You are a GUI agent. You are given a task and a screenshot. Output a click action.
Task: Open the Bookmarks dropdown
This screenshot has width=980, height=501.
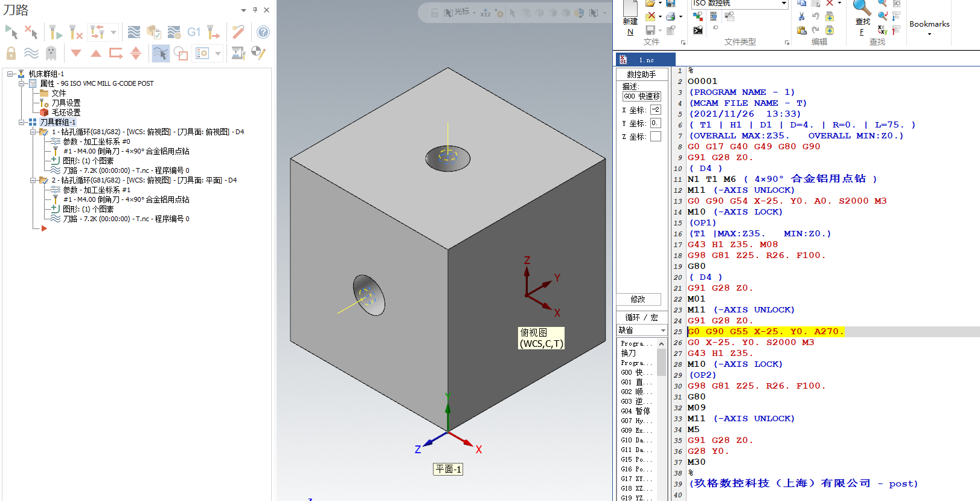click(x=929, y=27)
